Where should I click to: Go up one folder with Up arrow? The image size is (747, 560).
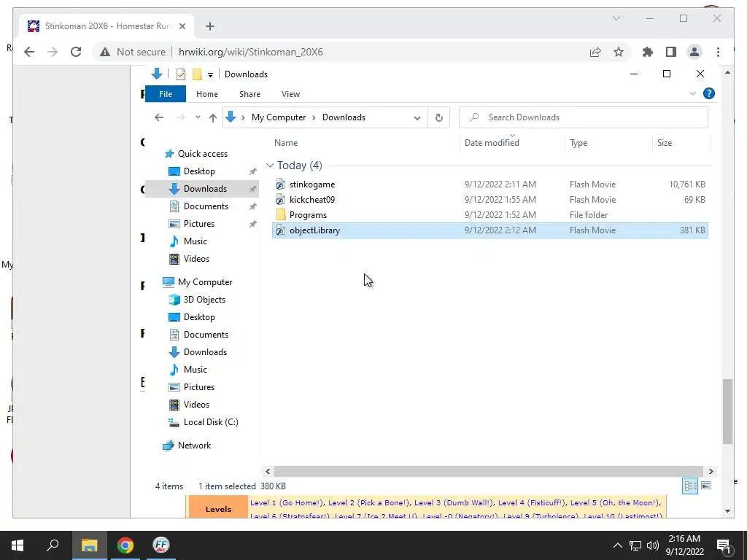pos(213,117)
